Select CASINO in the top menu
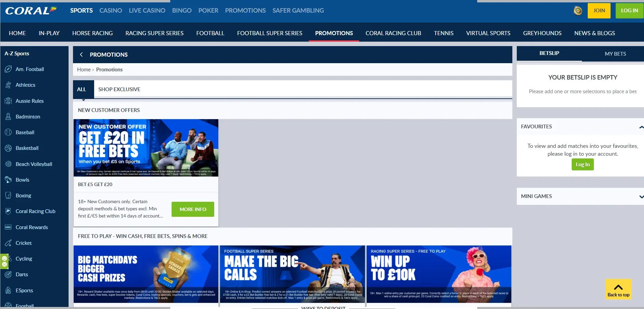The width and height of the screenshot is (644, 309). [x=111, y=11]
